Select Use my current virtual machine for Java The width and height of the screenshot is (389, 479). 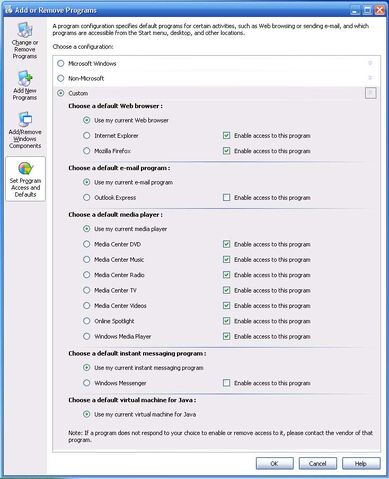[x=87, y=414]
